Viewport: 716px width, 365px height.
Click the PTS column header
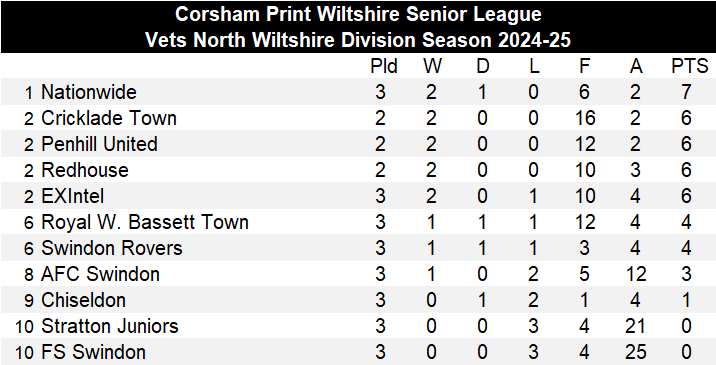point(690,67)
